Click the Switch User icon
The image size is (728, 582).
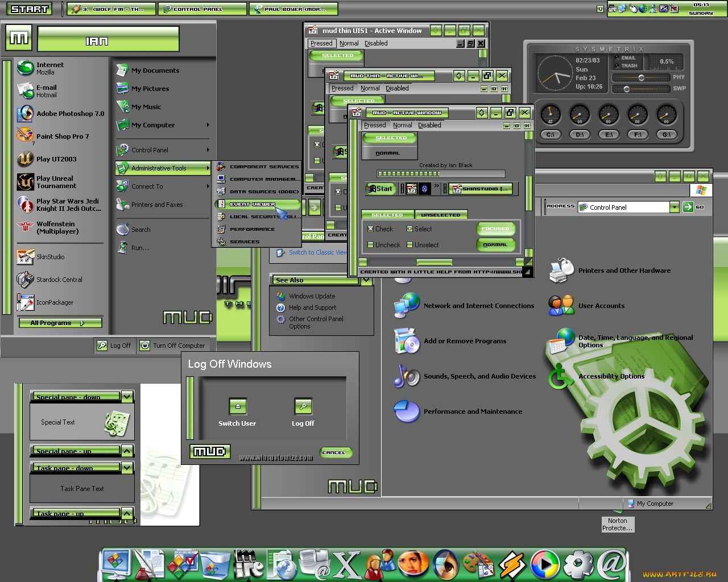[x=238, y=406]
